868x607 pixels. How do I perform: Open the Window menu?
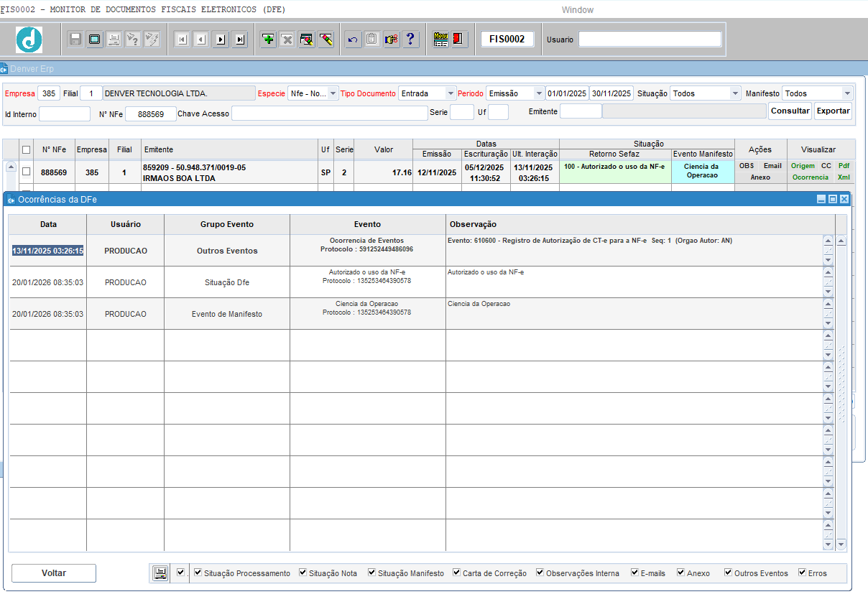click(x=578, y=10)
